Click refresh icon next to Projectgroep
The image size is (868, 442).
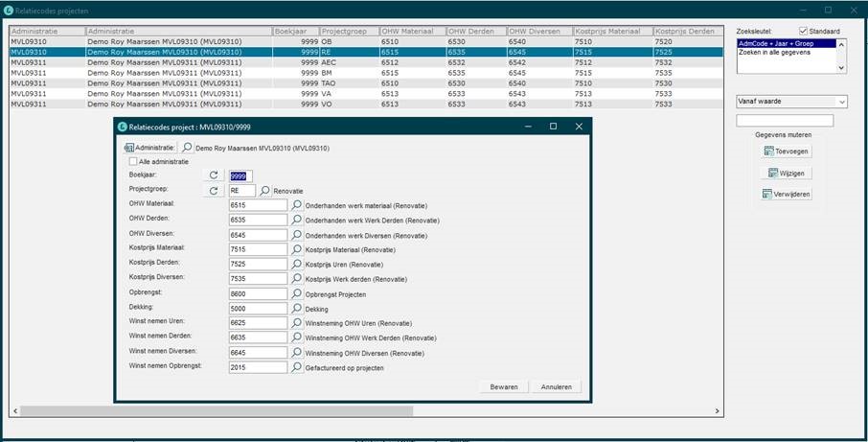216,191
